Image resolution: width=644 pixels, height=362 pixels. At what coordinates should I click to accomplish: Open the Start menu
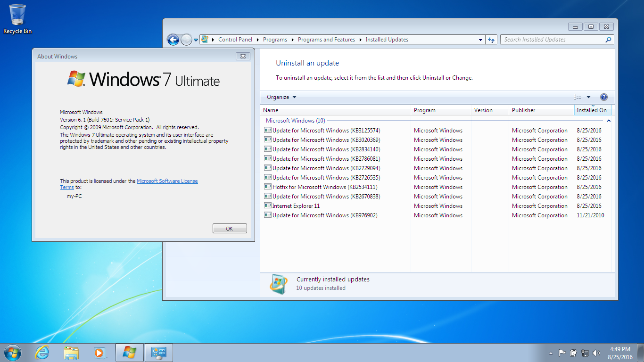click(x=12, y=352)
